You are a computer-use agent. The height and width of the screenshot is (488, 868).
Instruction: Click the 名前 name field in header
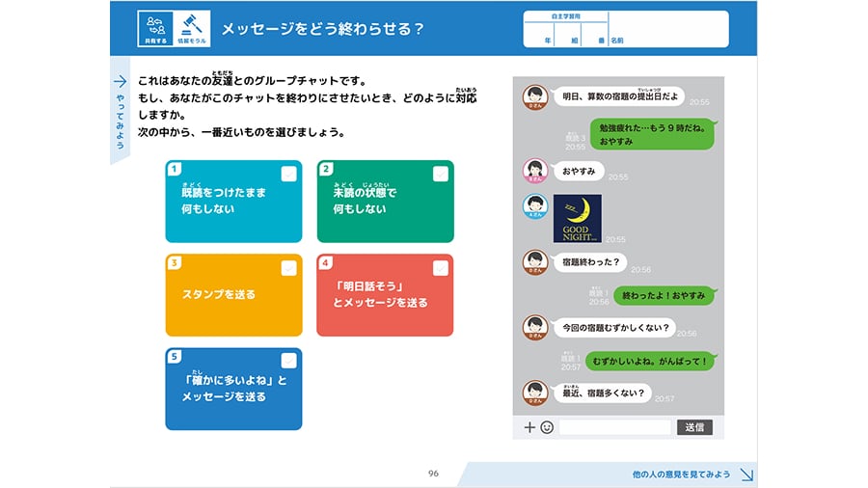tap(668, 29)
